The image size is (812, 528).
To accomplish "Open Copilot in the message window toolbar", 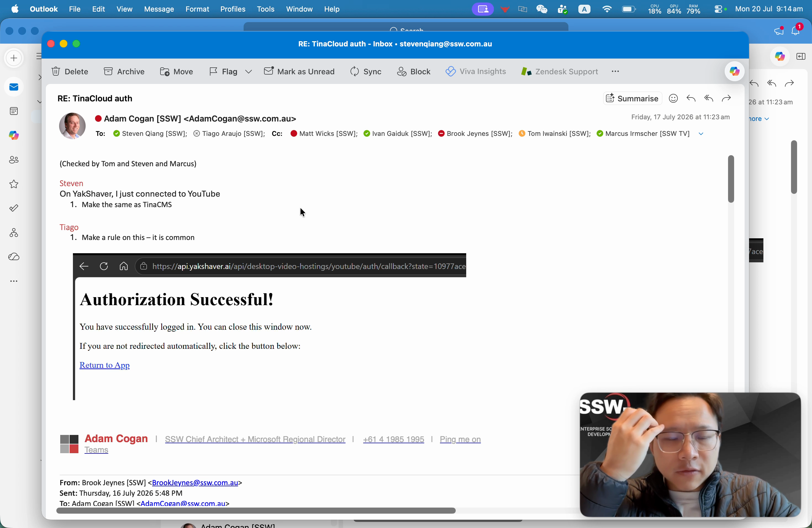I will (734, 72).
